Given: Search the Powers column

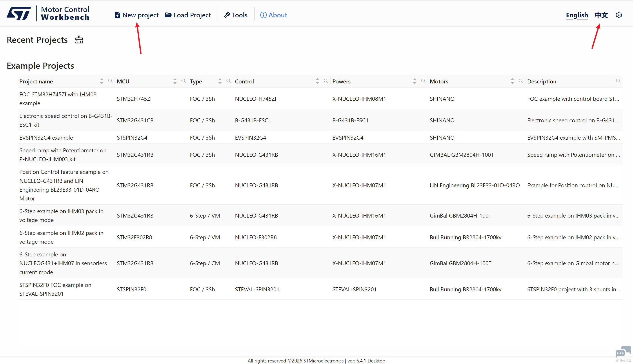Looking at the screenshot, I should (x=424, y=81).
